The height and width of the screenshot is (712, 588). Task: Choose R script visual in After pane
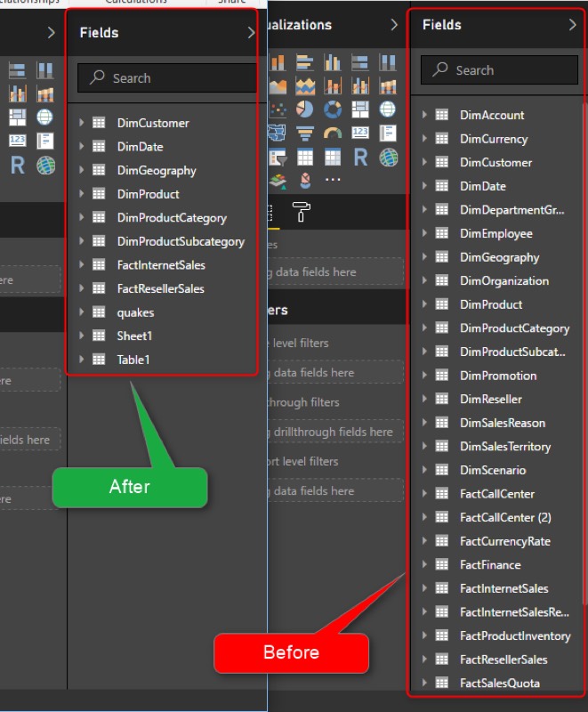point(18,166)
